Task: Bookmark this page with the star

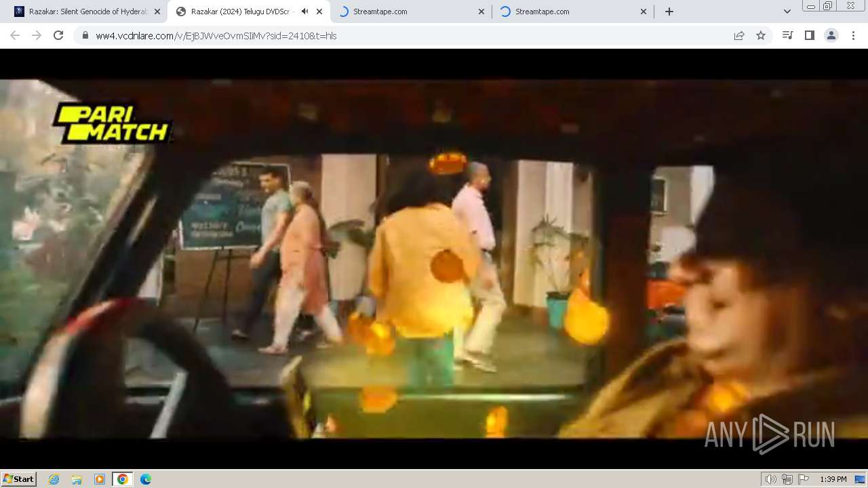Action: click(761, 35)
